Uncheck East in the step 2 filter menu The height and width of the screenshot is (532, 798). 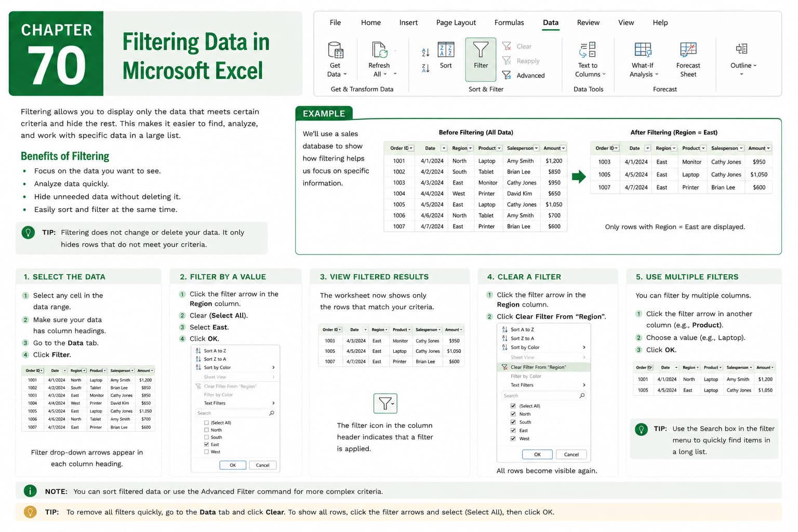tap(206, 445)
